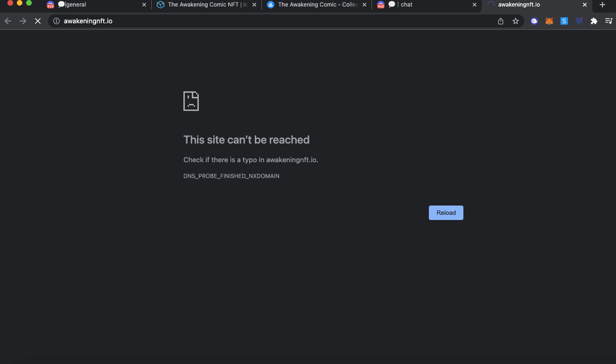Image resolution: width=616 pixels, height=364 pixels.
Task: Click the address bar URL field
Action: coord(280,21)
